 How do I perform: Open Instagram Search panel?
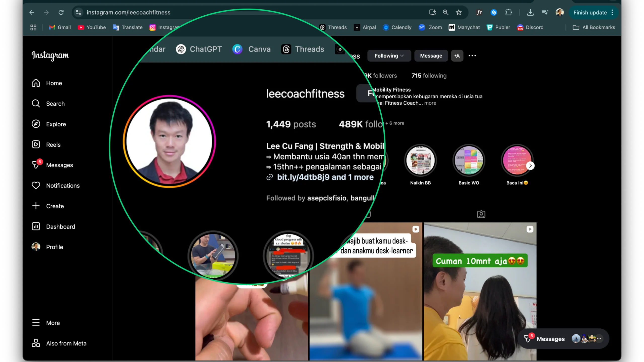[48, 104]
